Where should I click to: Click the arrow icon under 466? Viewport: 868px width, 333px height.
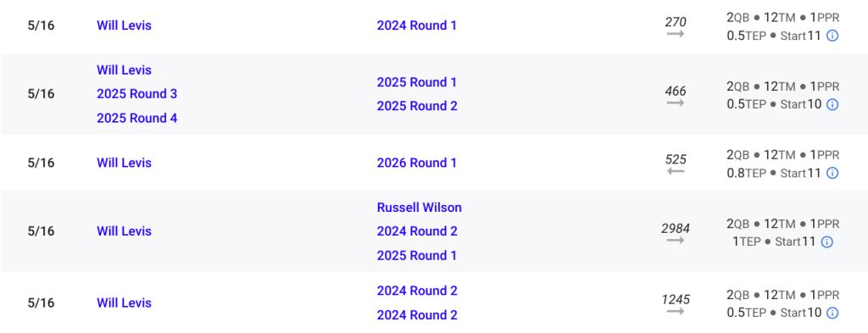[676, 103]
